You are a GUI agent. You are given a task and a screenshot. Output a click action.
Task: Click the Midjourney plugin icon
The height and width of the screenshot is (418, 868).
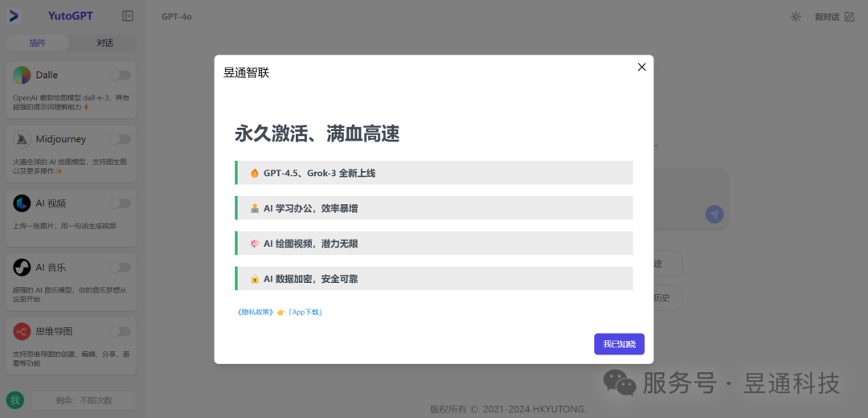click(x=23, y=139)
